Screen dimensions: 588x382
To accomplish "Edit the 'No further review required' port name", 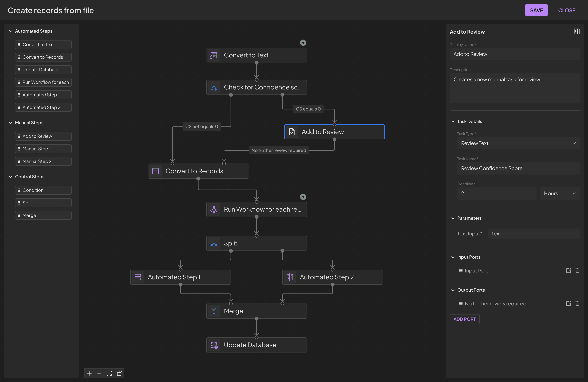I will (569, 304).
